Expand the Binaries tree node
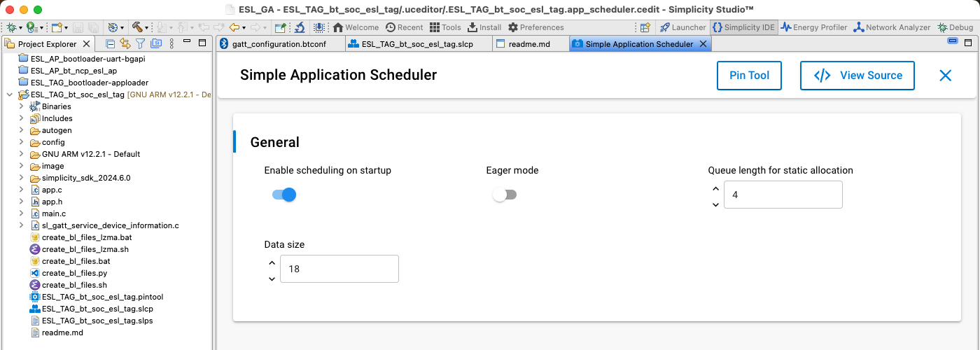Image resolution: width=980 pixels, height=350 pixels. coord(22,106)
